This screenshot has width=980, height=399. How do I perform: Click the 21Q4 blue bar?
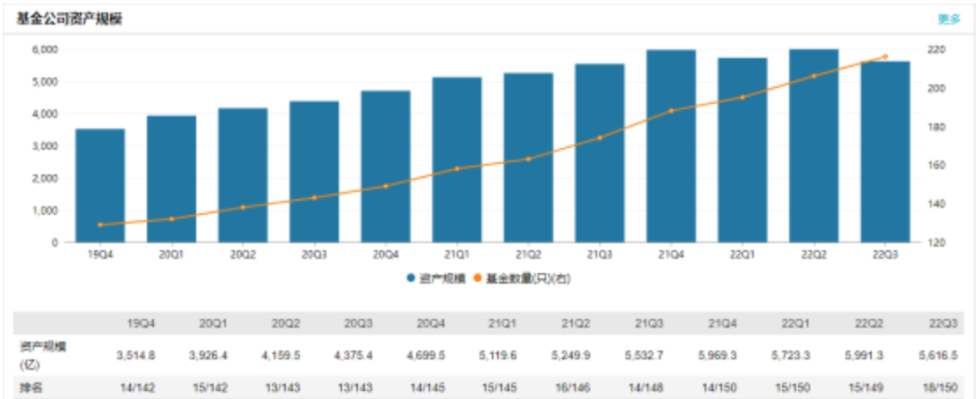click(x=671, y=147)
